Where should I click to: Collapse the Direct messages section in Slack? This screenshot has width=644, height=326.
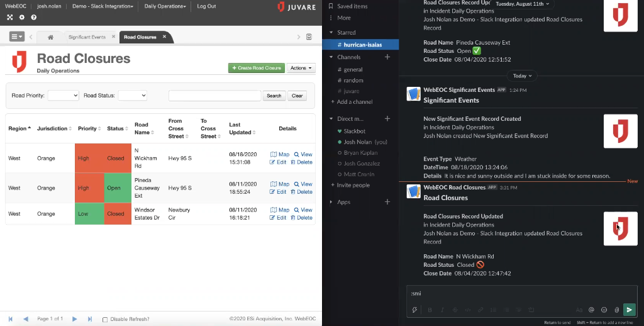[331, 119]
